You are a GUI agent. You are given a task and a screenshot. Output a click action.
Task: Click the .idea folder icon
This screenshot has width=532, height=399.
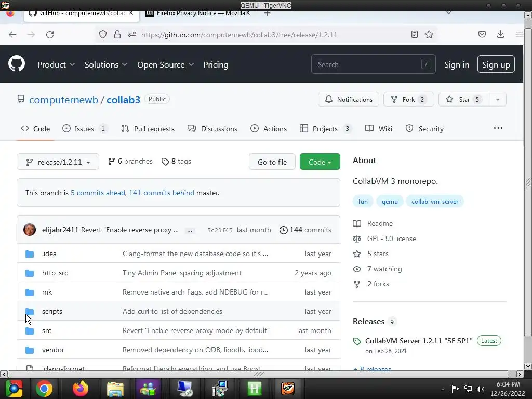(x=30, y=254)
